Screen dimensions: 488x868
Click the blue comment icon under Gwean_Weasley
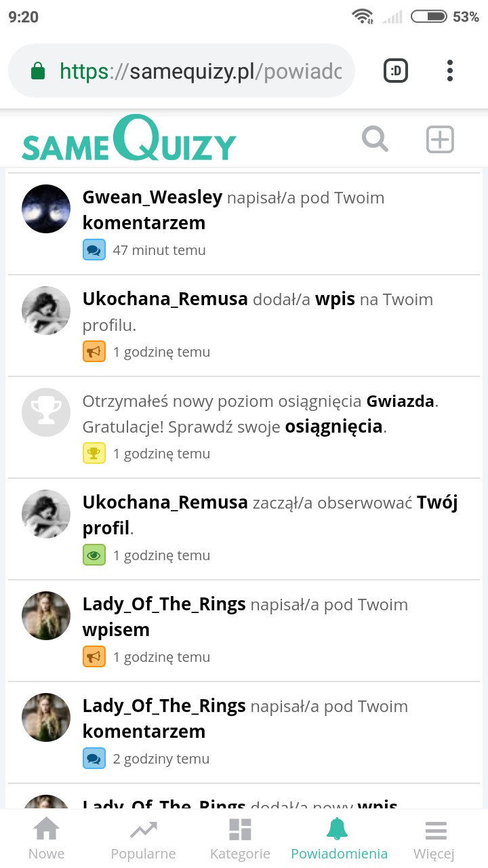click(x=94, y=250)
